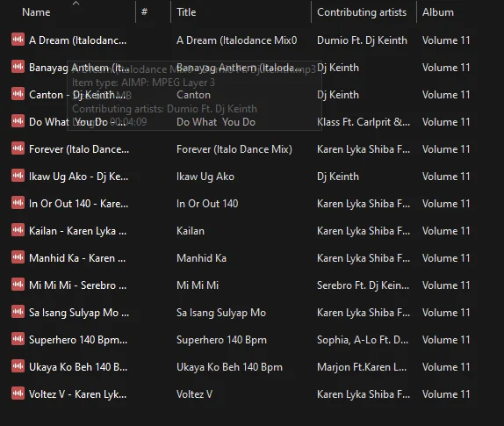Click the title cell 'In Or Out 140'
Image resolution: width=504 pixels, height=426 pixels.
coord(207,204)
